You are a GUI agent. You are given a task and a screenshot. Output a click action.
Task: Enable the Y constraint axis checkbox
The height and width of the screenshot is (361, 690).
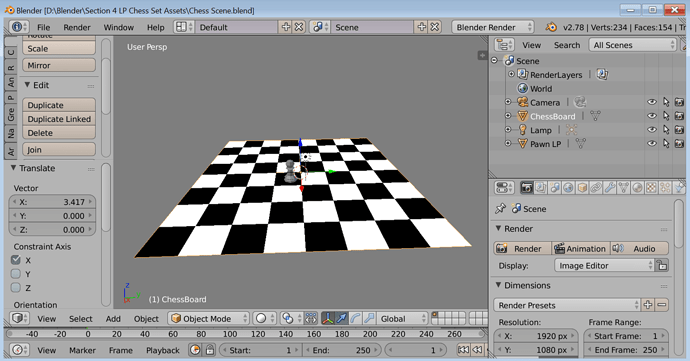[x=16, y=274]
